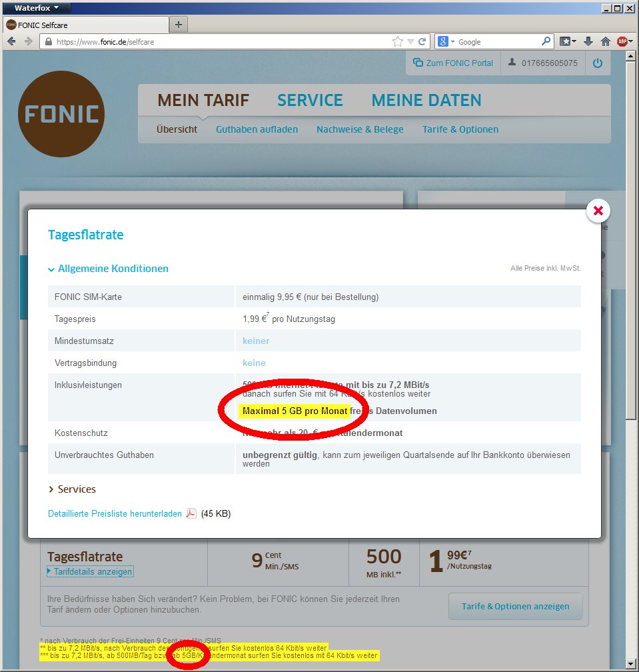Click the Unverbrauchtes Guthaben row label
The height and width of the screenshot is (672, 639).
pyautogui.click(x=104, y=455)
